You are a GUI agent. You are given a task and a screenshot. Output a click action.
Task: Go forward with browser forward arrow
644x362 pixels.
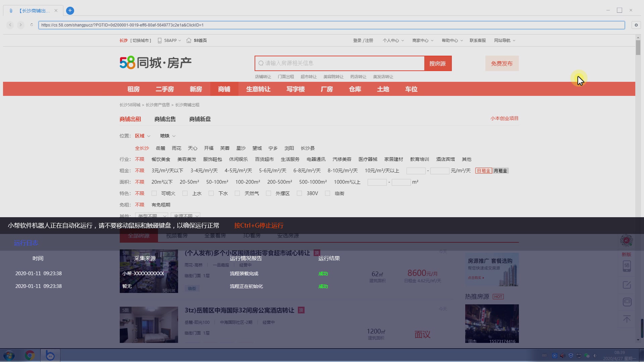21,25
